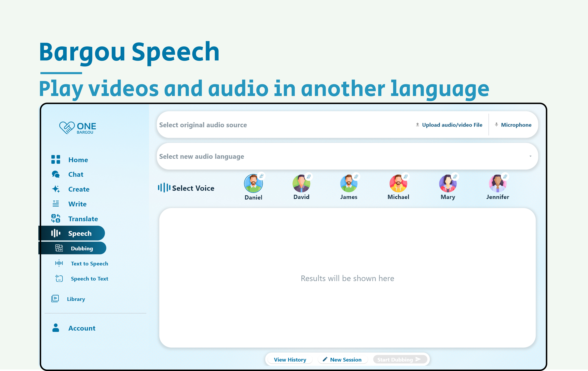Click the Home grid icon

pos(56,160)
